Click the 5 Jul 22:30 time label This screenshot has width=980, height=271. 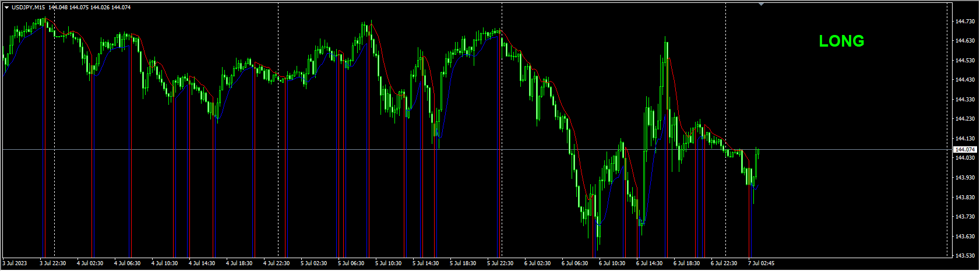(x=500, y=263)
